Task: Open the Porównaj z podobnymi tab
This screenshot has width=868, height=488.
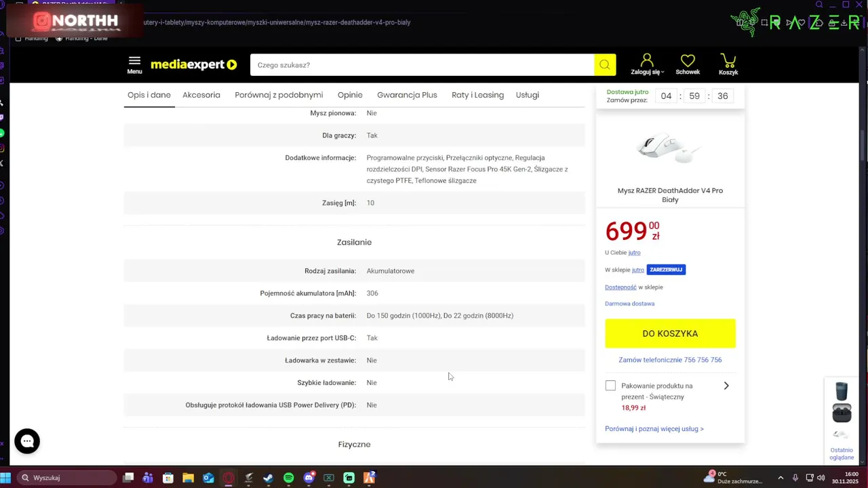Action: coord(279,95)
